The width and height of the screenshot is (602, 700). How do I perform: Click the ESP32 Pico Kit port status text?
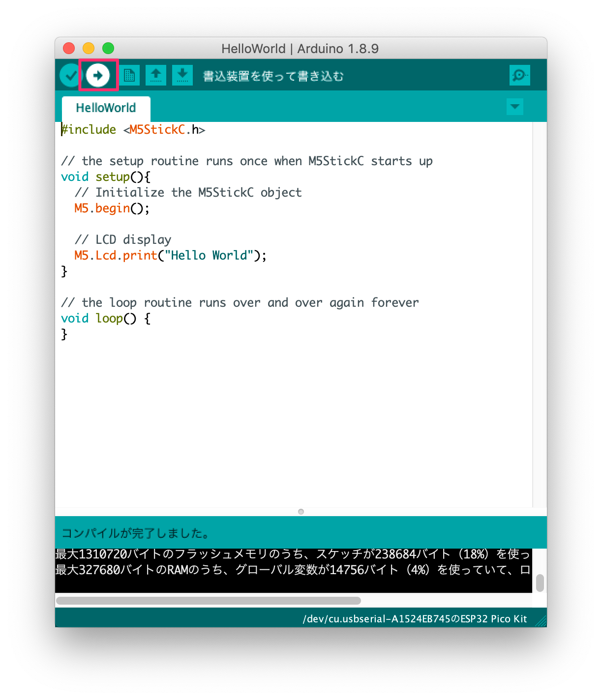(415, 619)
